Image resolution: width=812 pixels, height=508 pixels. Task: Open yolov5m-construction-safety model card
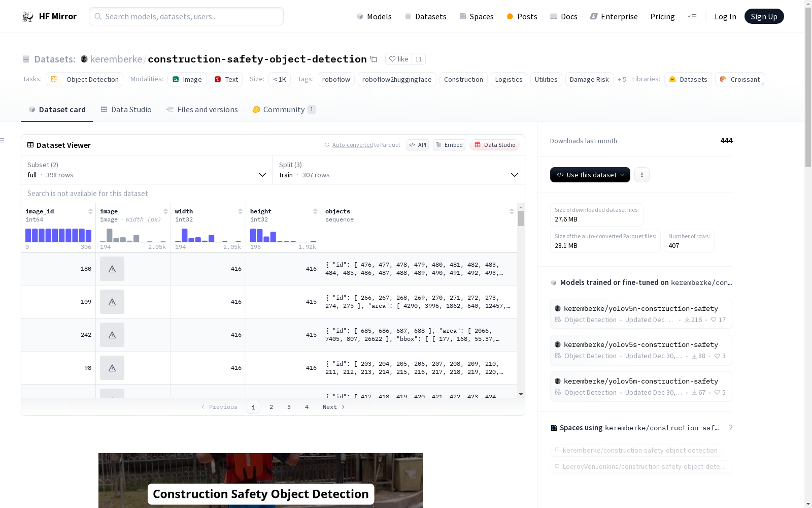(641, 387)
